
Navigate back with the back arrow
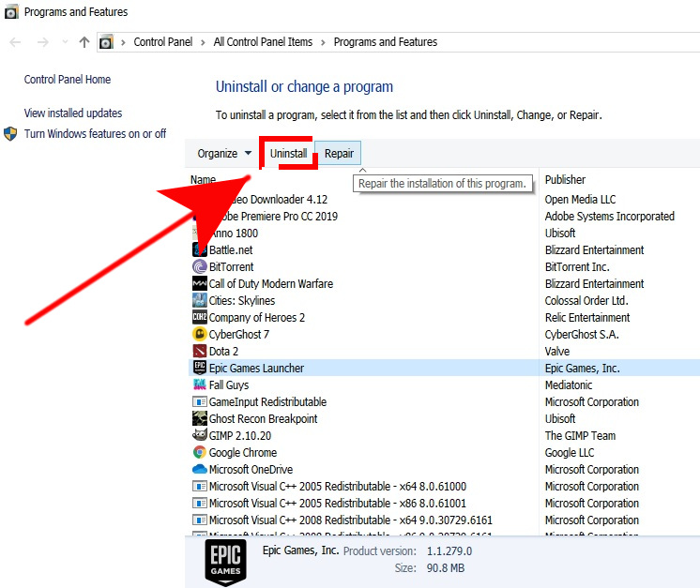pos(15,42)
